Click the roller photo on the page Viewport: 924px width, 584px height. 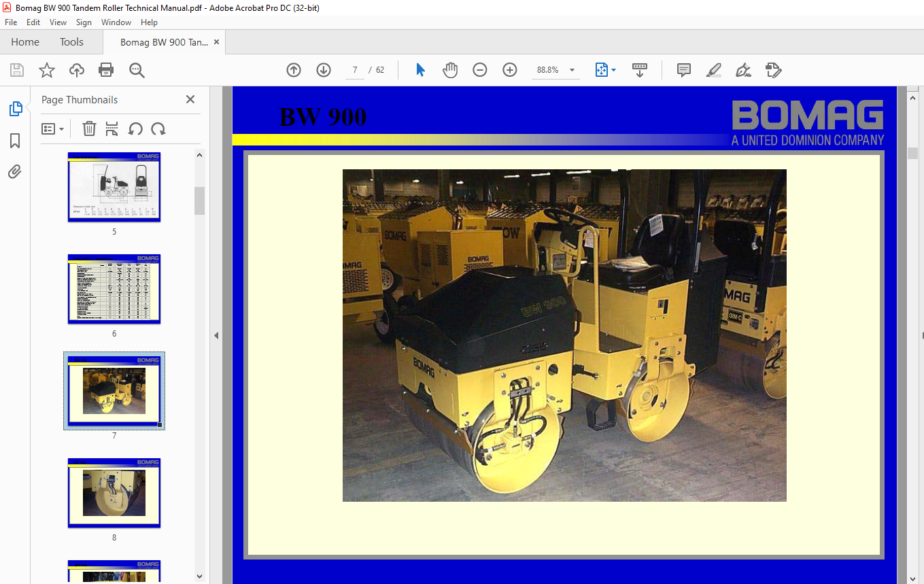click(x=564, y=335)
